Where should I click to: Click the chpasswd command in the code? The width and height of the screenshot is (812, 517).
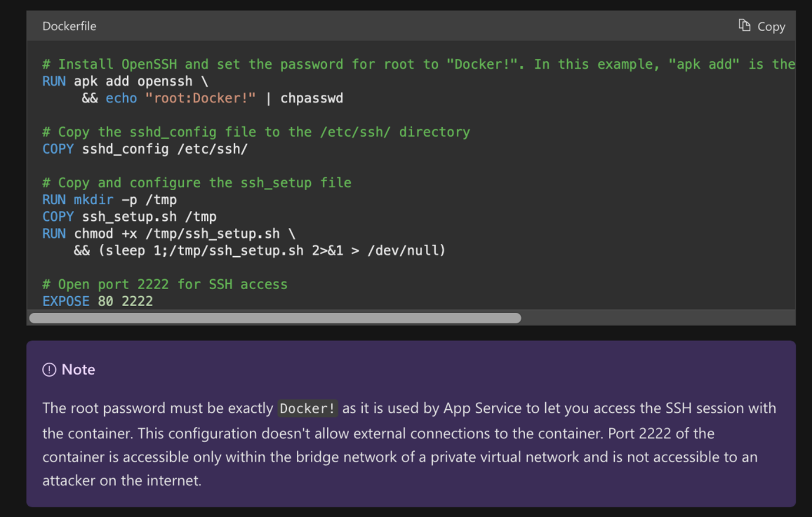[x=311, y=98]
